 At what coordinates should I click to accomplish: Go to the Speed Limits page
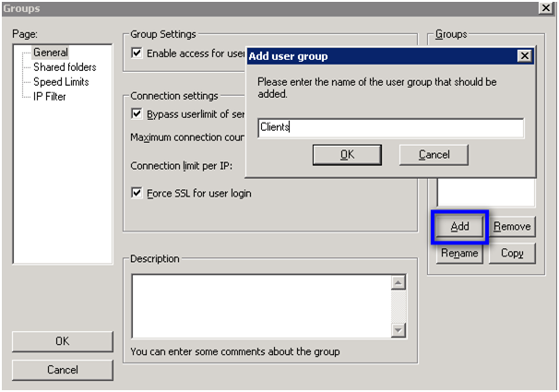[59, 81]
